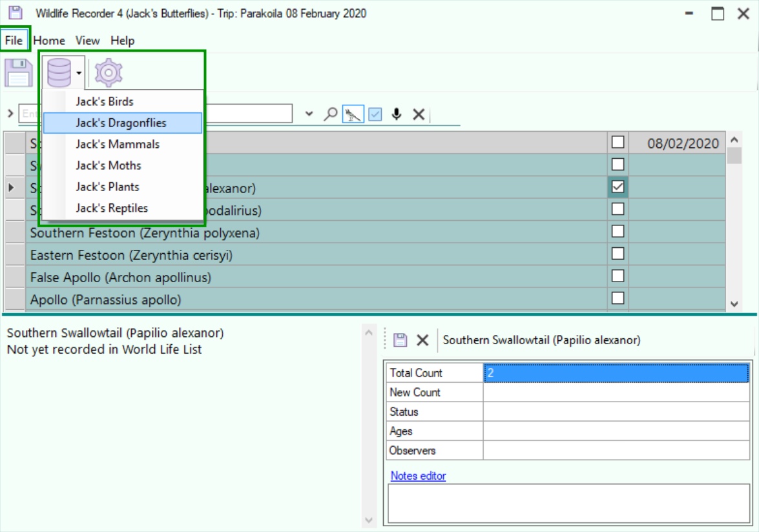Click the large Save icon in the File toolbar

pyautogui.click(x=18, y=72)
